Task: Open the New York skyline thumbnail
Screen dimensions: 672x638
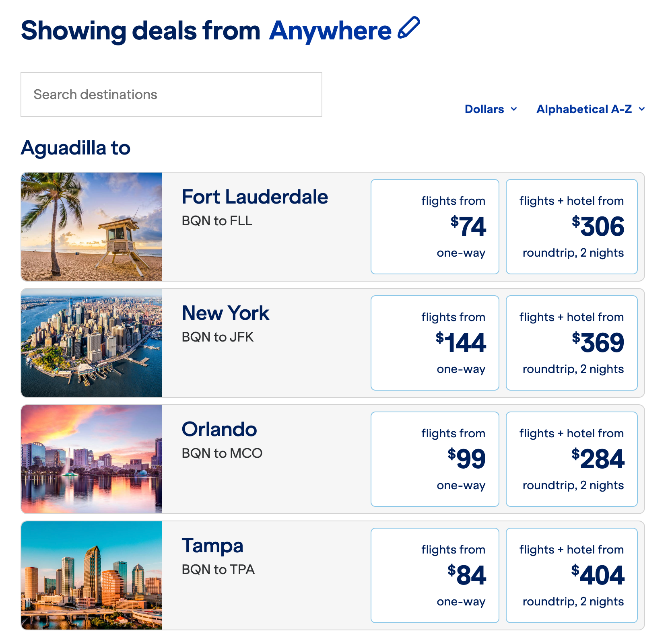Action: click(92, 343)
